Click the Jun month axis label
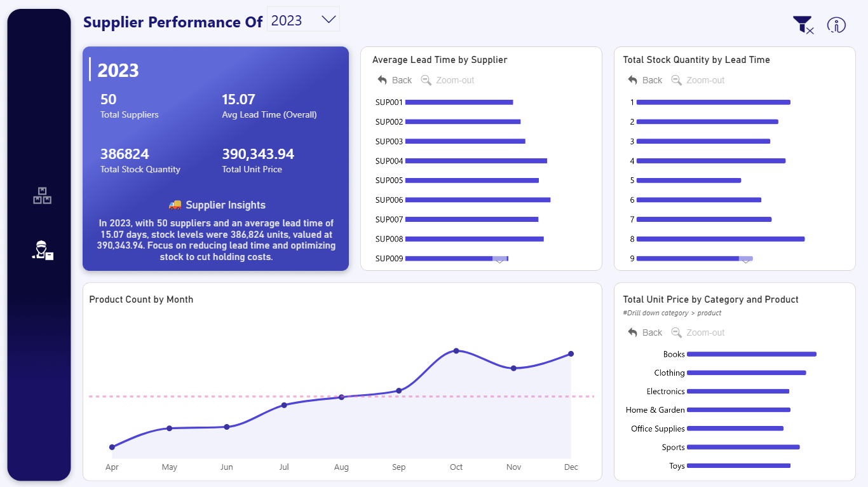The width and height of the screenshot is (868, 487). (x=226, y=467)
